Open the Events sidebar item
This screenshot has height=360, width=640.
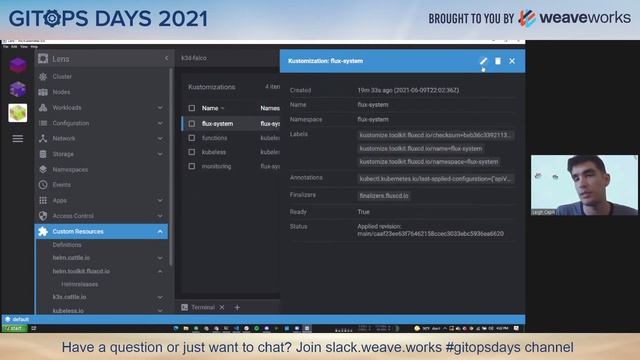(62, 184)
